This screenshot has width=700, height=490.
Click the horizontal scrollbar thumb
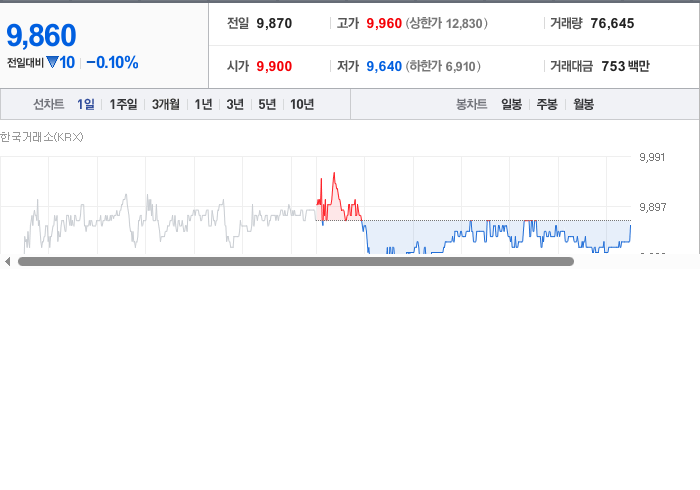coord(296,262)
